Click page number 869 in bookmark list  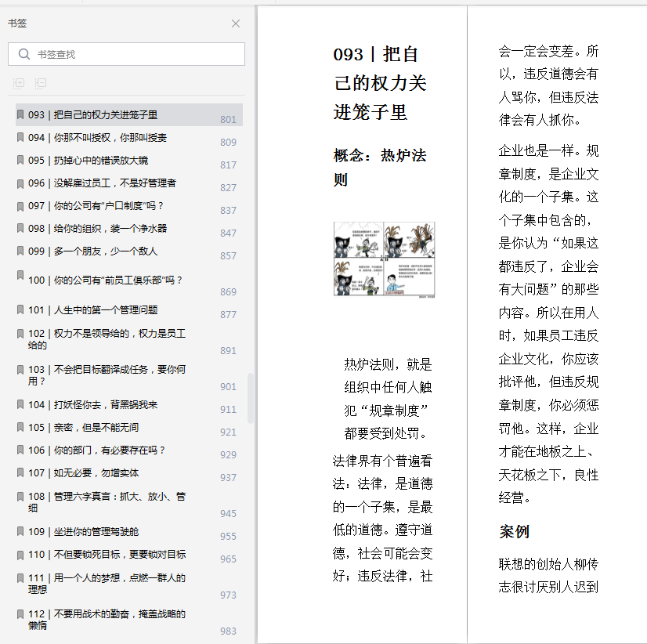(228, 292)
